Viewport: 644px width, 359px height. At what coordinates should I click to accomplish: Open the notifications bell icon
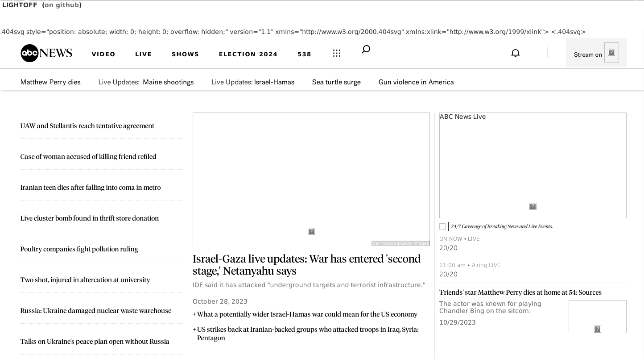pyautogui.click(x=515, y=53)
